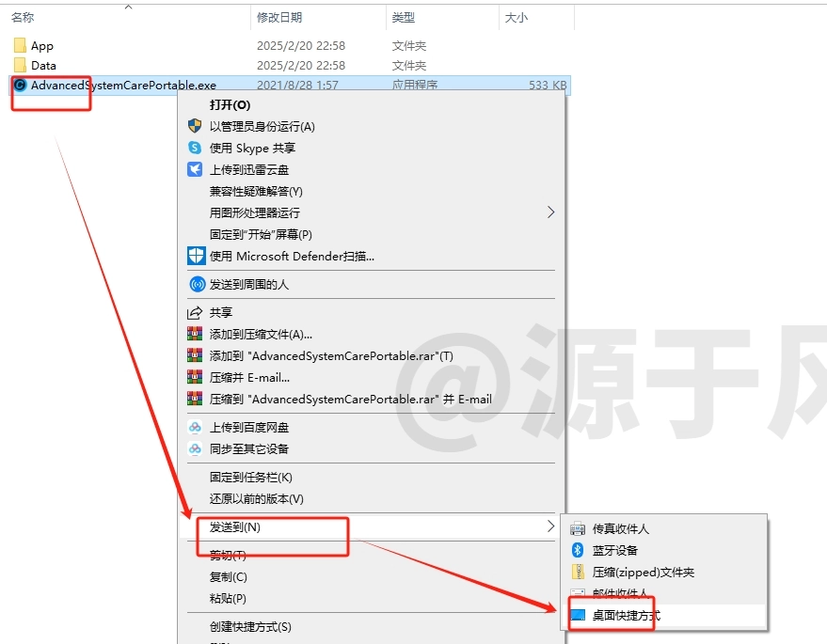Screen dimensions: 827x644
Task: Click the fax recipient printer icon
Action: (x=578, y=528)
